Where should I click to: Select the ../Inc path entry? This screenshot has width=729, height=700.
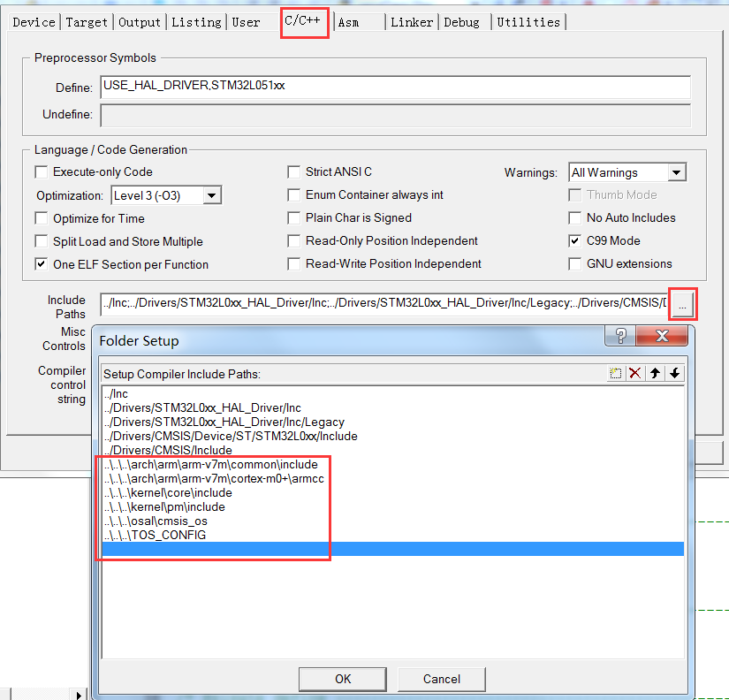(x=393, y=394)
